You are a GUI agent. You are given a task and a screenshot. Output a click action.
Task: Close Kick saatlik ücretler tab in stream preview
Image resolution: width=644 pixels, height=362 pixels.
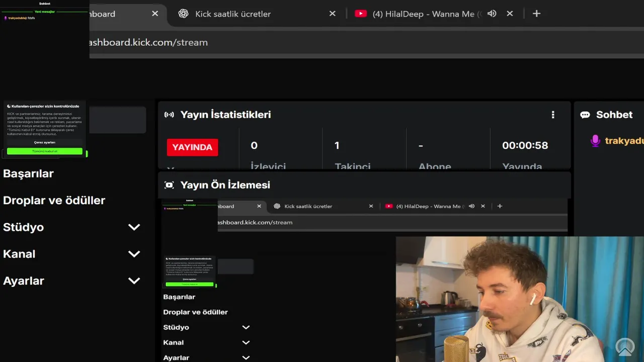pos(371,206)
